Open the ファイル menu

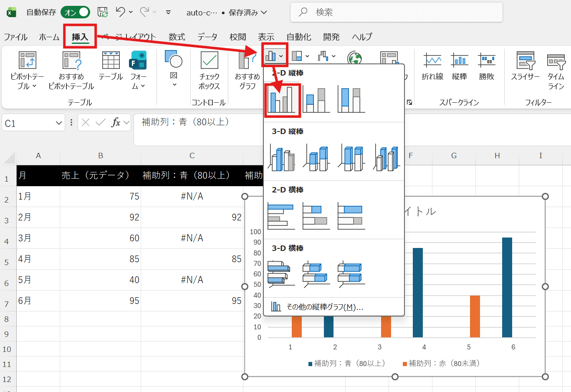(16, 37)
